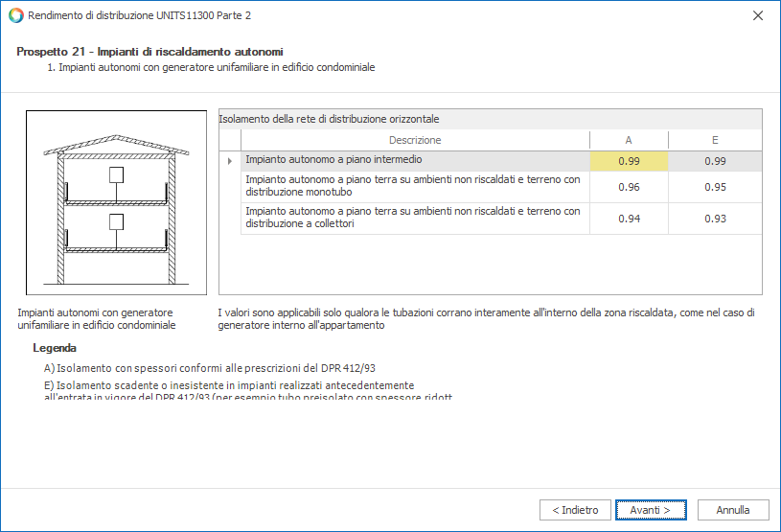This screenshot has height=532, width=781.
Task: Select the 0.99 value in column E
Action: tap(715, 161)
